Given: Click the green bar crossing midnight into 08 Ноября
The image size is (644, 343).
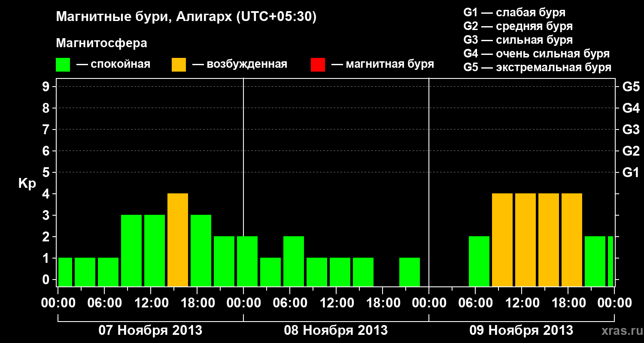Looking at the screenshot, I should 247,261.
